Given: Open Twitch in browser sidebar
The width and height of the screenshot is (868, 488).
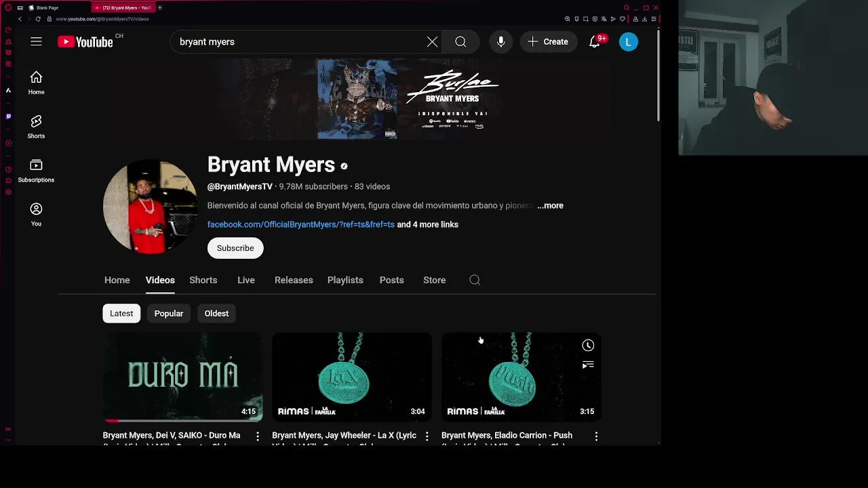Looking at the screenshot, I should coord(8,116).
